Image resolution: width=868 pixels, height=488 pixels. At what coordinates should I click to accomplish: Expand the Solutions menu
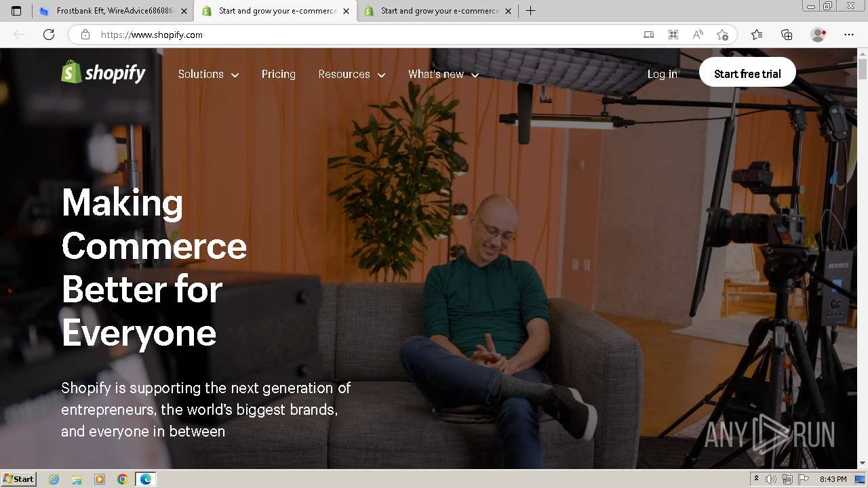(208, 75)
